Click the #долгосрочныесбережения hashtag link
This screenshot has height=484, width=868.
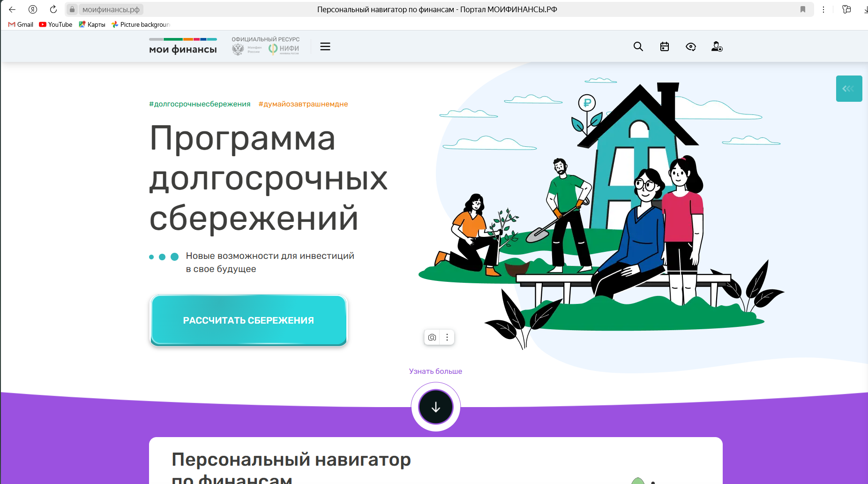point(200,104)
